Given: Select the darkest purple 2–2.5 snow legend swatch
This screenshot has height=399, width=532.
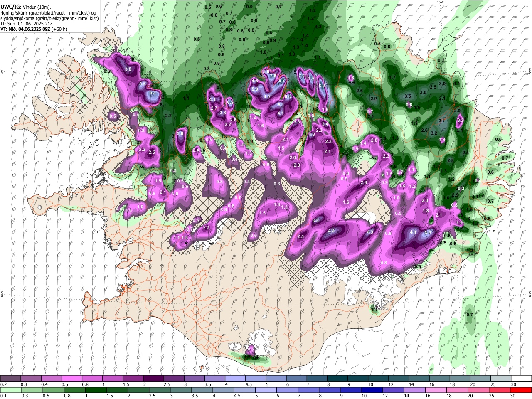Looking at the screenshot, I should 153,379.
